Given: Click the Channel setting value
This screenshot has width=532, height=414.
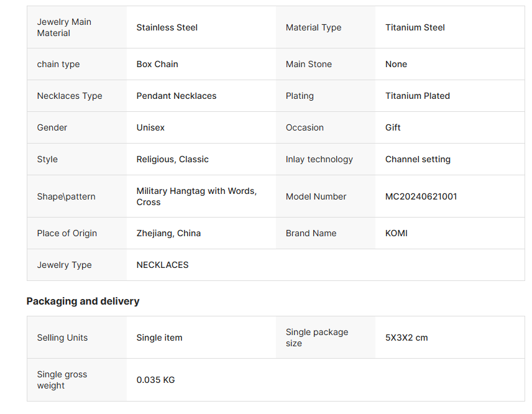Looking at the screenshot, I should [x=418, y=159].
